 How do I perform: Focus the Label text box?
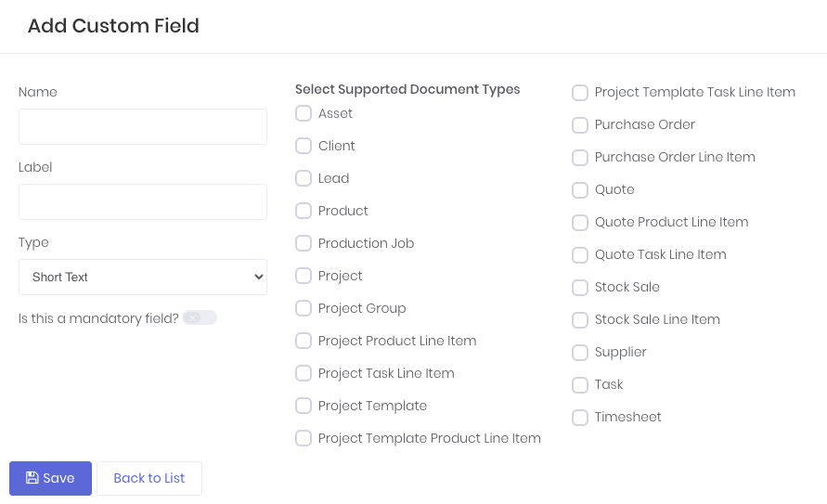click(143, 201)
